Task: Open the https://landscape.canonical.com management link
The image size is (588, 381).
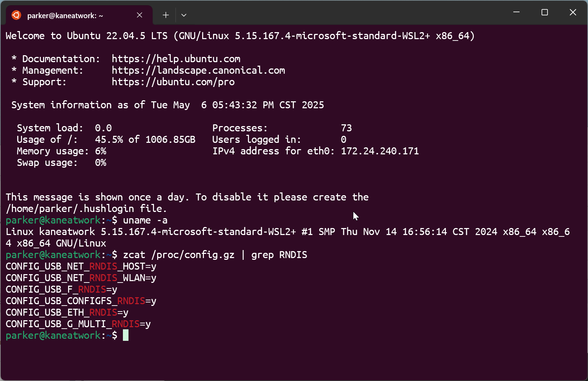Action: pyautogui.click(x=198, y=70)
